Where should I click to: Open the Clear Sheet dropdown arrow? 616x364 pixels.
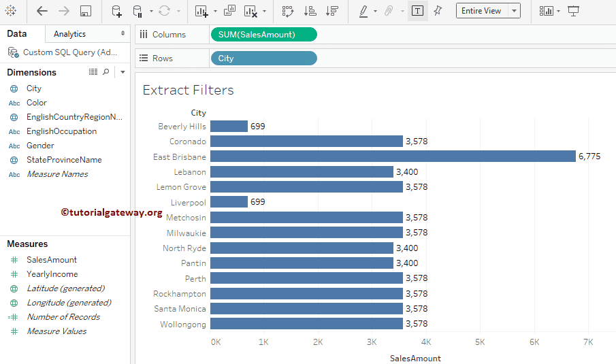[x=264, y=12]
